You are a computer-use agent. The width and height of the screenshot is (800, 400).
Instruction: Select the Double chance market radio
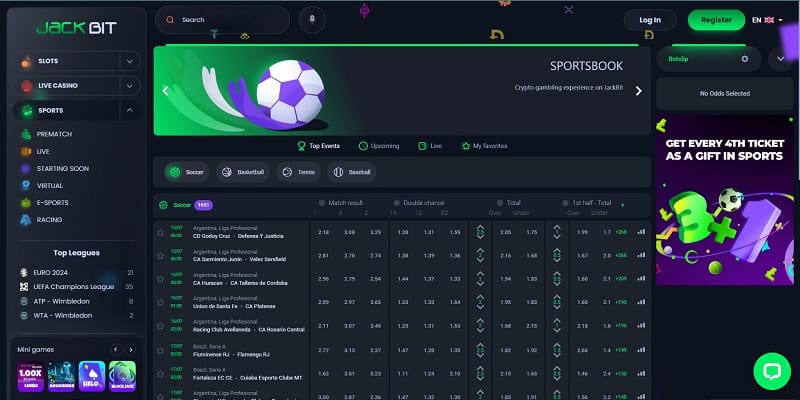(396, 203)
